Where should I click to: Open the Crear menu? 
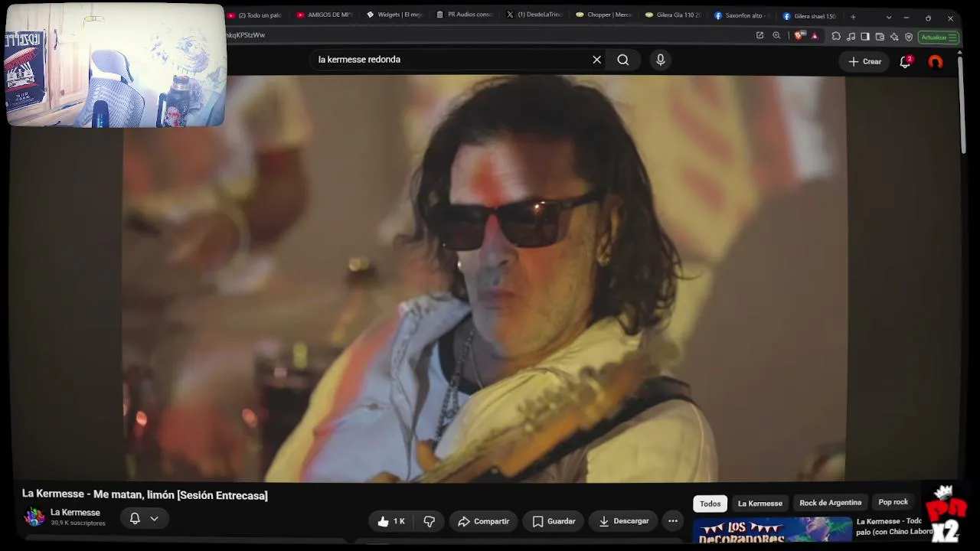coord(865,62)
